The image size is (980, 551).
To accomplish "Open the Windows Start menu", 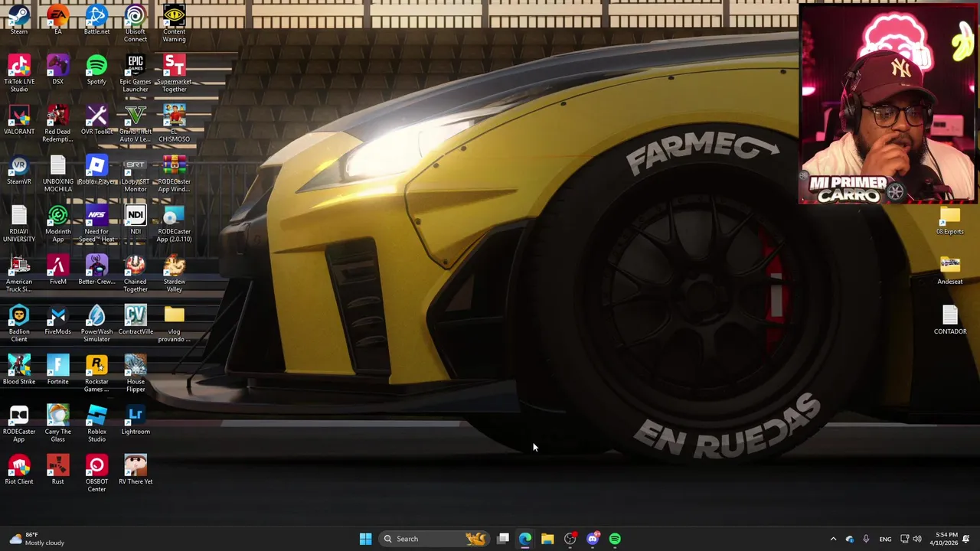I will pos(365,539).
